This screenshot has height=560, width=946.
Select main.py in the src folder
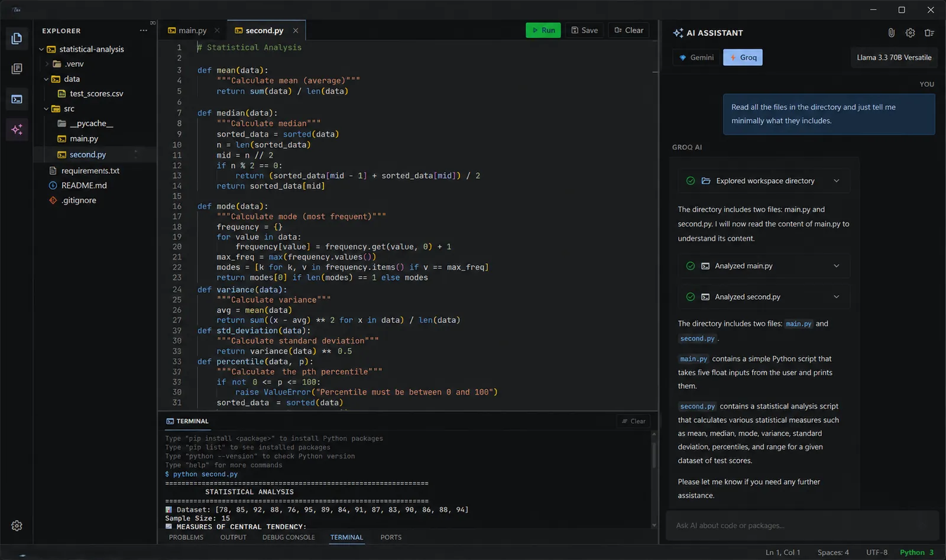pos(84,138)
